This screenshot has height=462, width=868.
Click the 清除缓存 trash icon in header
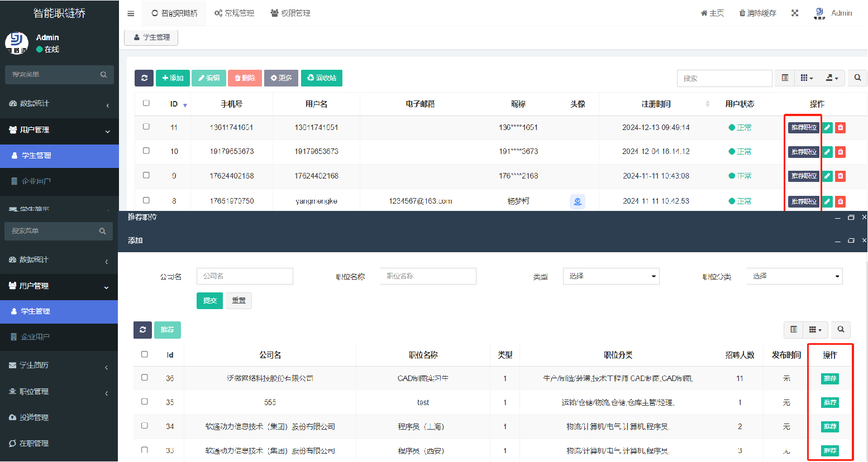pyautogui.click(x=742, y=13)
